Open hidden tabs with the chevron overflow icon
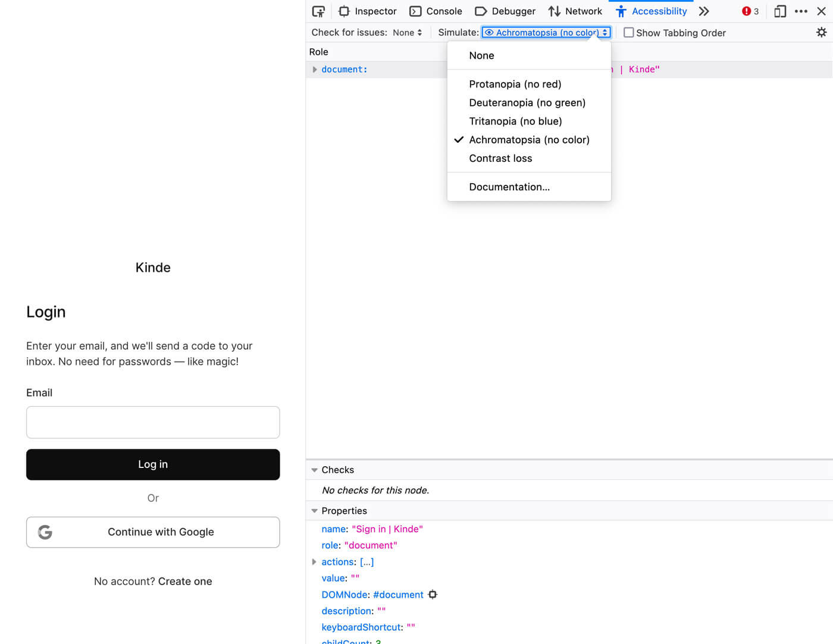The height and width of the screenshot is (644, 833). [x=704, y=11]
